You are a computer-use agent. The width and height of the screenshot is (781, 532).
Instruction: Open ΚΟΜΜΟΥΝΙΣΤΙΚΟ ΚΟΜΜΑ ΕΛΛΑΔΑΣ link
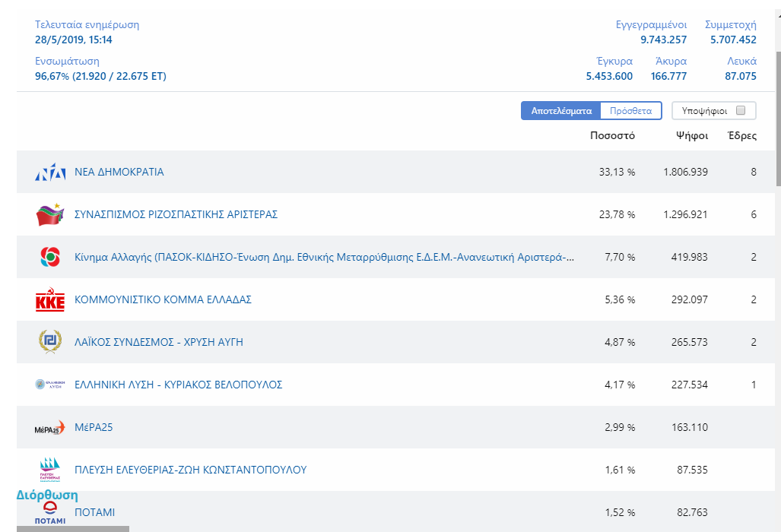163,299
